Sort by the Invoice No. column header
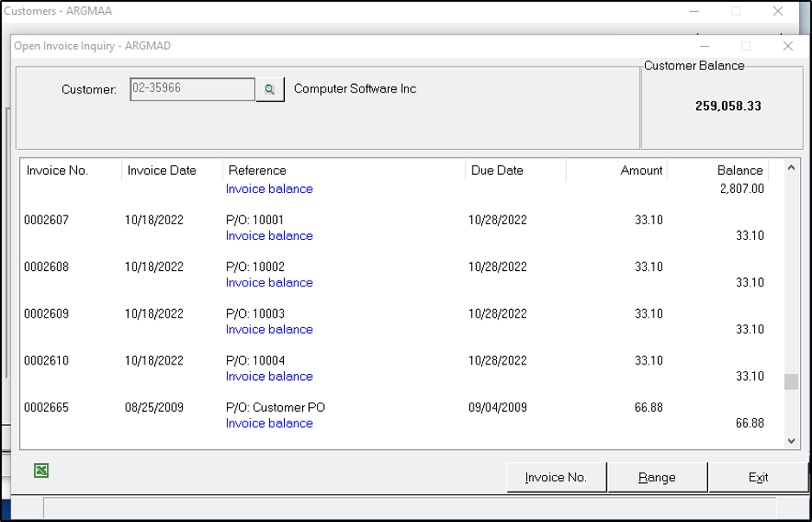 point(71,171)
